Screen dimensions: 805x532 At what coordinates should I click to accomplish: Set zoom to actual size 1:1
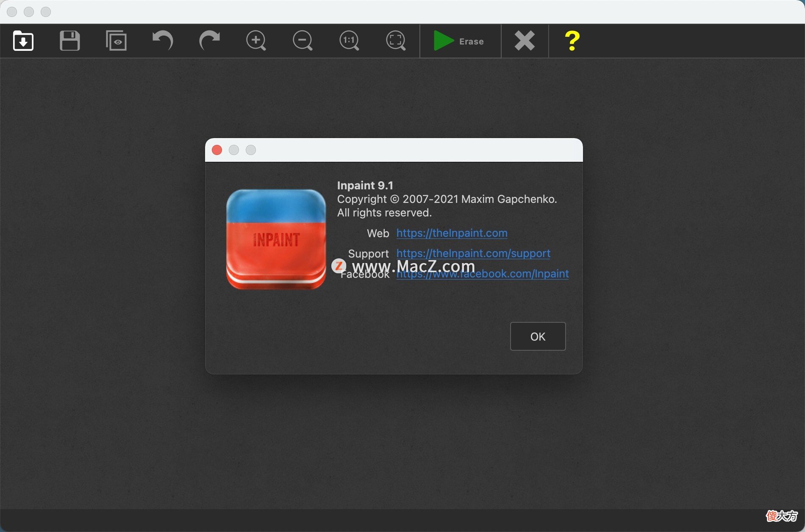click(x=349, y=41)
